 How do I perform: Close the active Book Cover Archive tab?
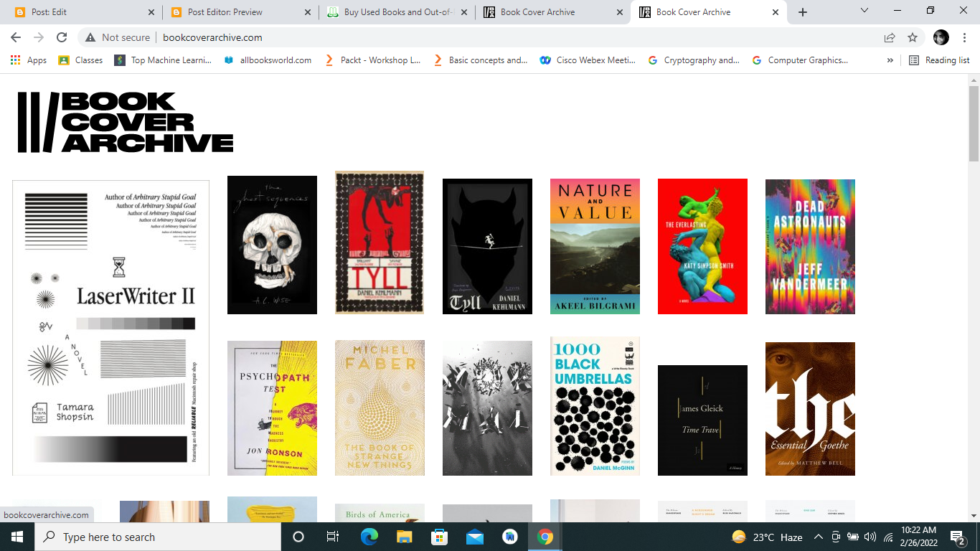click(775, 12)
